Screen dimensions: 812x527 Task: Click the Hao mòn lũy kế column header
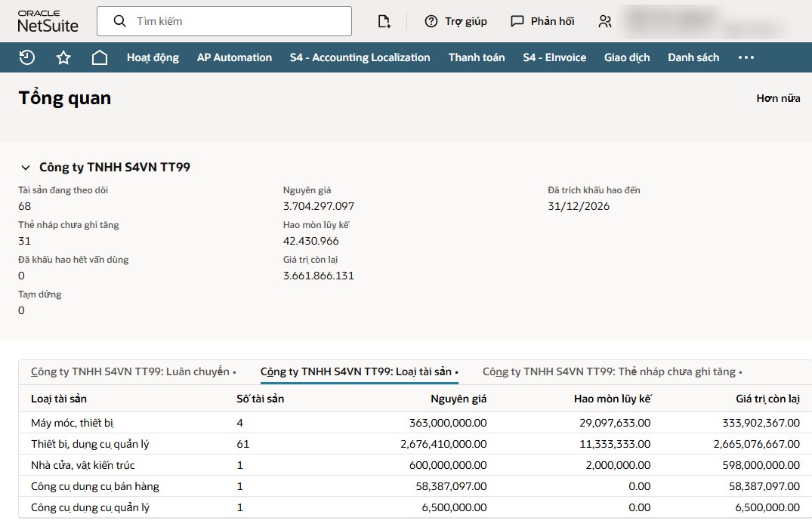tap(612, 399)
